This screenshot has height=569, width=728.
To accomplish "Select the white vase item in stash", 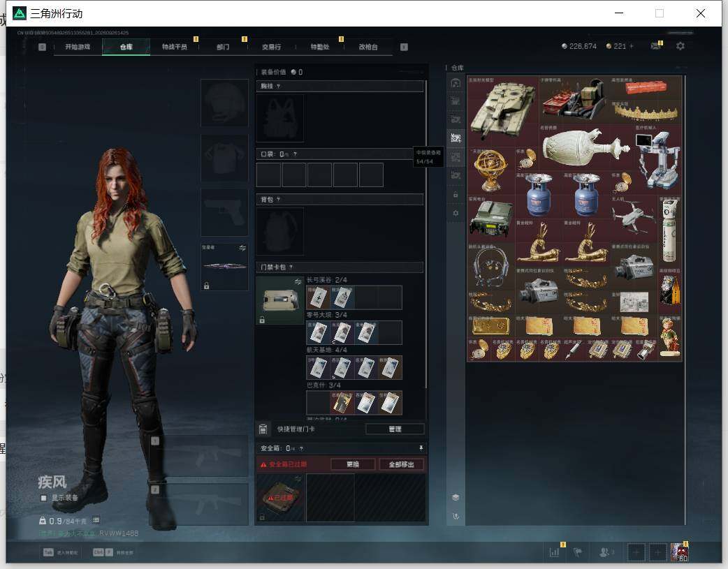I will 586,147.
